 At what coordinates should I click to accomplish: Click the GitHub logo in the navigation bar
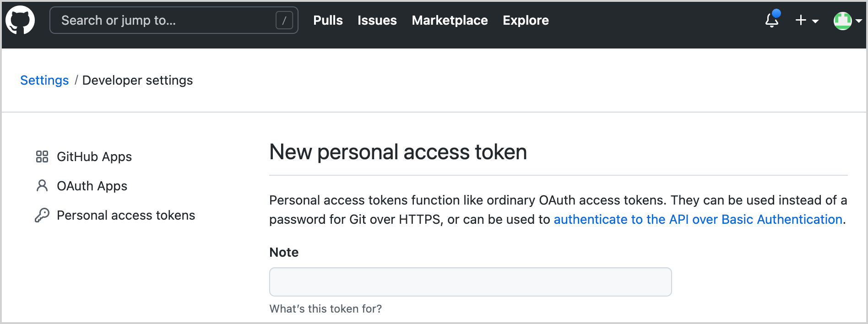tap(20, 20)
